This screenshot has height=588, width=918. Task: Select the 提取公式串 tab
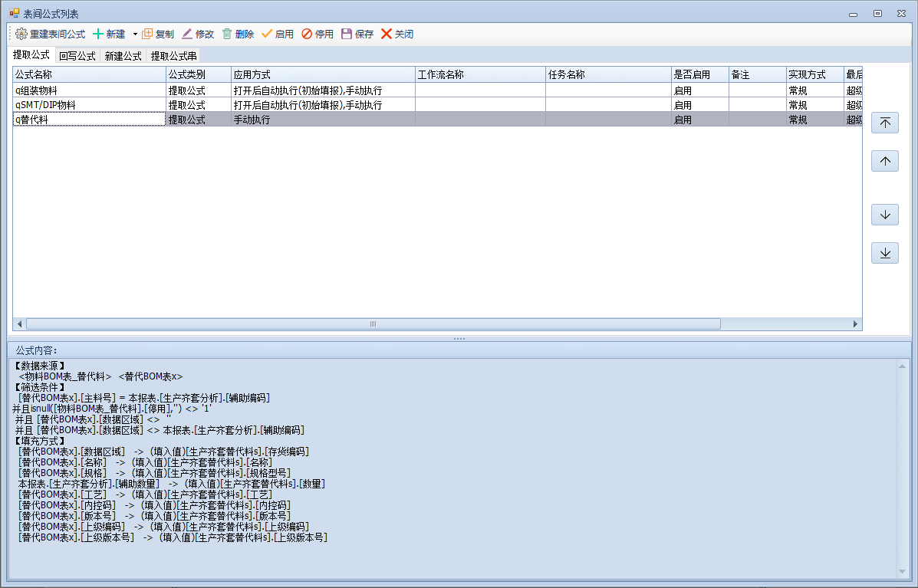coord(173,56)
